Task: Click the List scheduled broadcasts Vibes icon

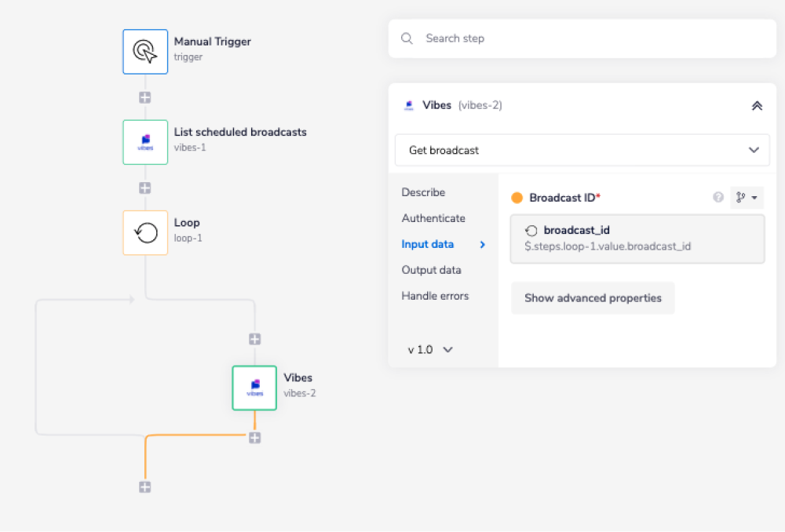Action: pos(145,142)
